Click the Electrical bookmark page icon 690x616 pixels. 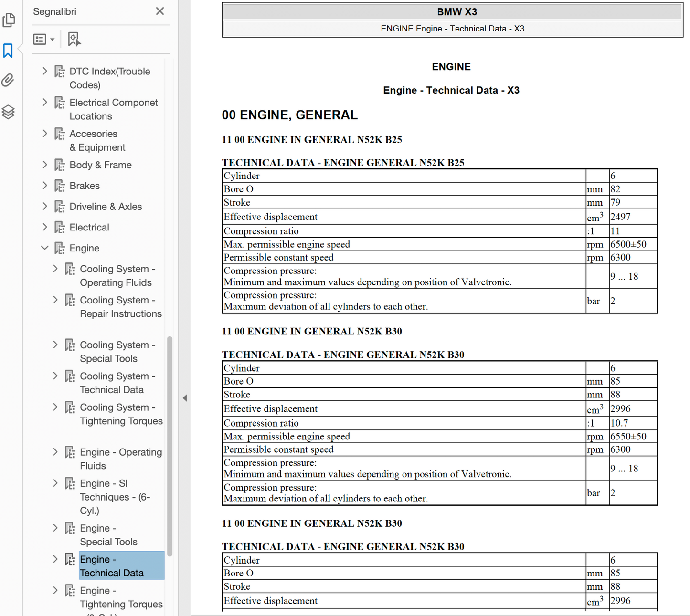(x=60, y=228)
